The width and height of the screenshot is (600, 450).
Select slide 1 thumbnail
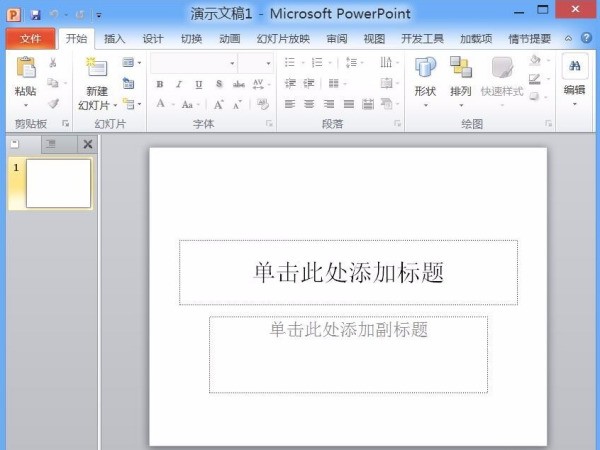[58, 184]
